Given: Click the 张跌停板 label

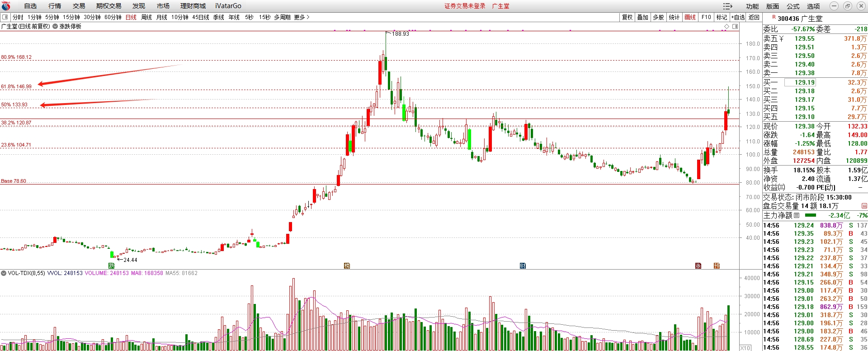Looking at the screenshot, I should pos(71,26).
